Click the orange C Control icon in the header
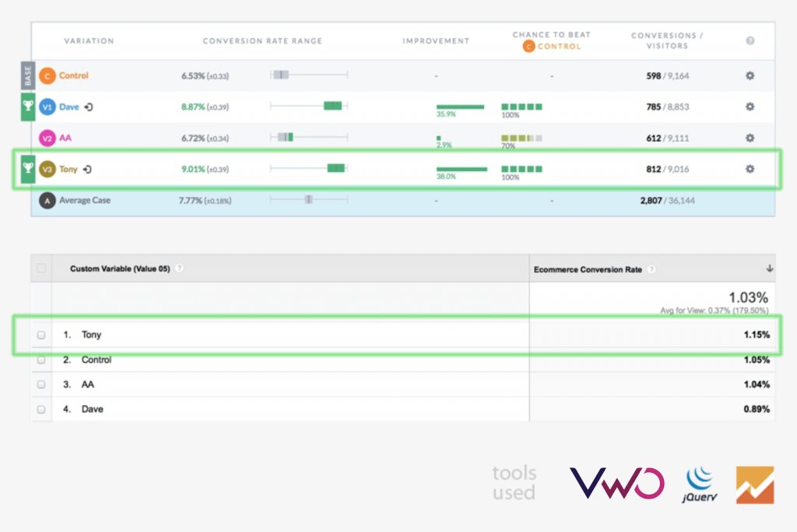Image resolution: width=797 pixels, height=532 pixels. [x=528, y=47]
